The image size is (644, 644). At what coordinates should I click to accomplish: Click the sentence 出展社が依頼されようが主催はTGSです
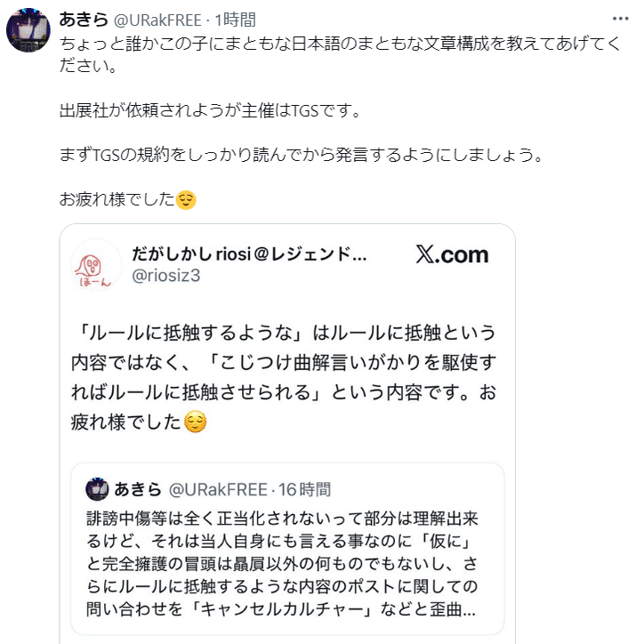click(x=209, y=112)
